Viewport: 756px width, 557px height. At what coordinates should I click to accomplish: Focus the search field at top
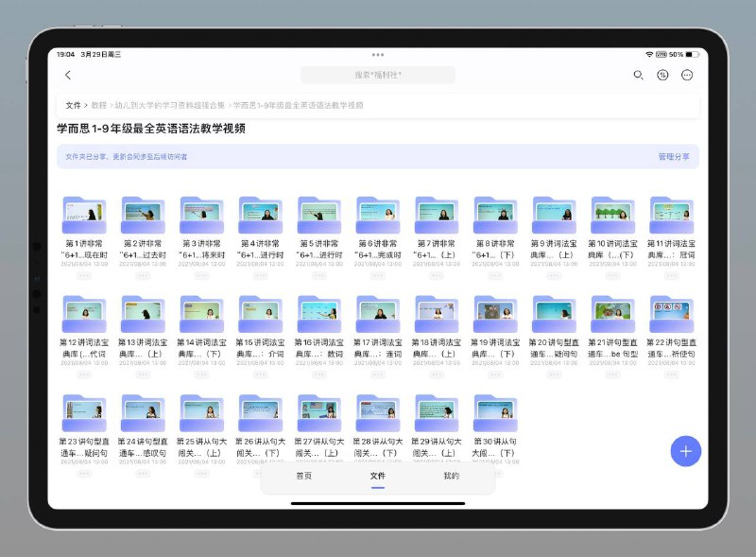377,75
